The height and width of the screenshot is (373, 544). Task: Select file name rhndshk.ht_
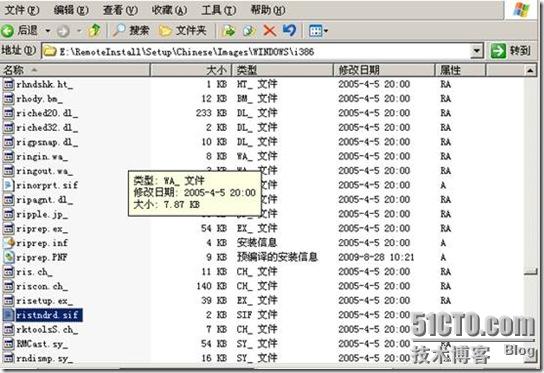[44, 84]
